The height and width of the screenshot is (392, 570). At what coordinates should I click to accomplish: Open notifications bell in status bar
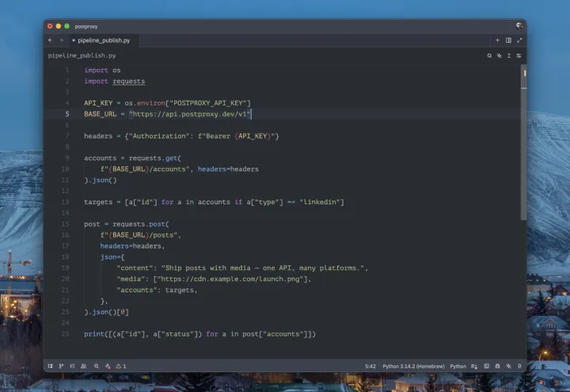point(519,366)
